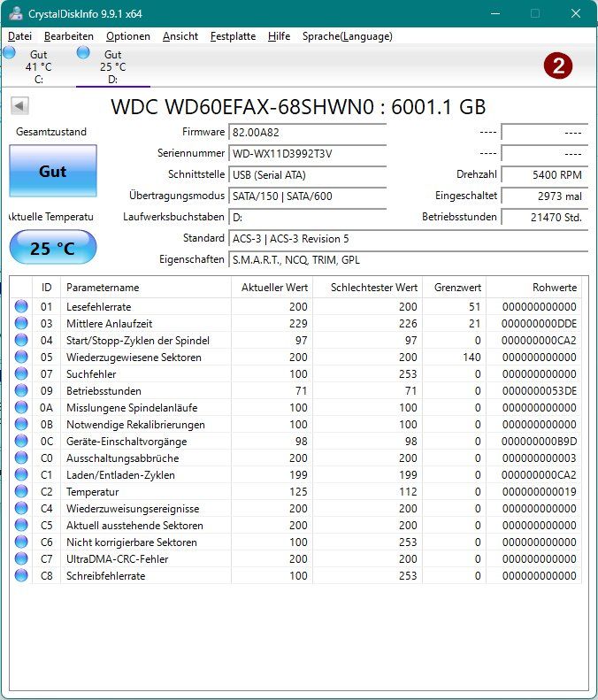Click raw value 0000000053DE
Screen dimensions: 598x700
coord(539,391)
